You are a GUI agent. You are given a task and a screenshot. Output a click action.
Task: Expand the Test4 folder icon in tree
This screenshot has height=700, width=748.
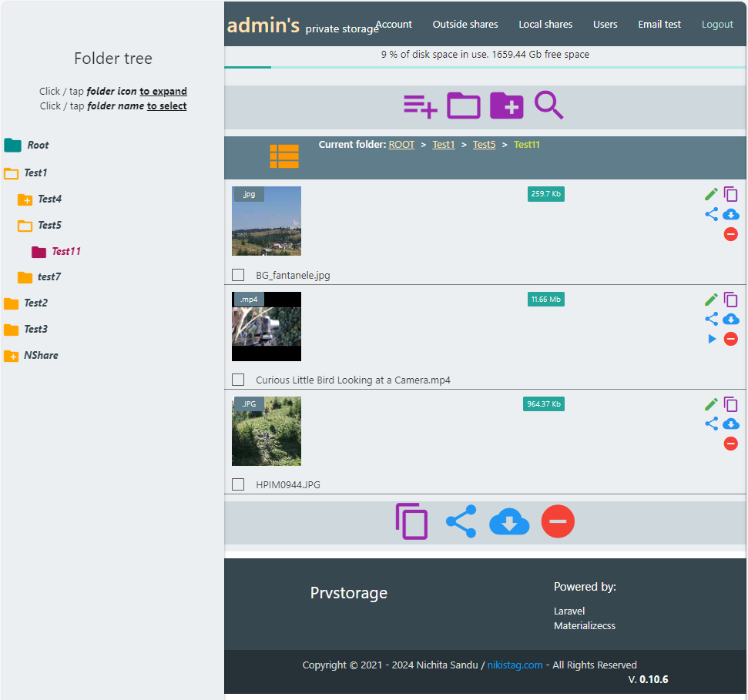tap(25, 199)
